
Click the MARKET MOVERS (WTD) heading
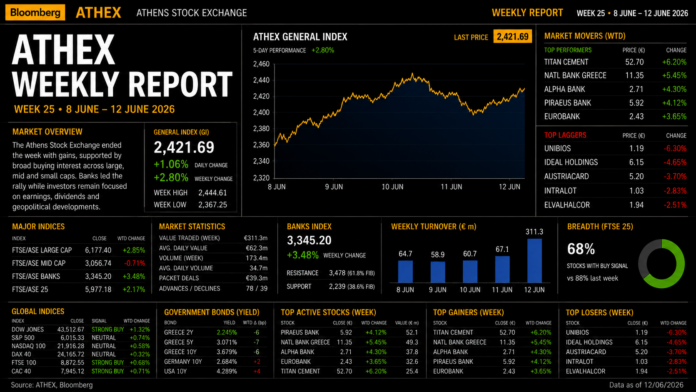coord(585,36)
